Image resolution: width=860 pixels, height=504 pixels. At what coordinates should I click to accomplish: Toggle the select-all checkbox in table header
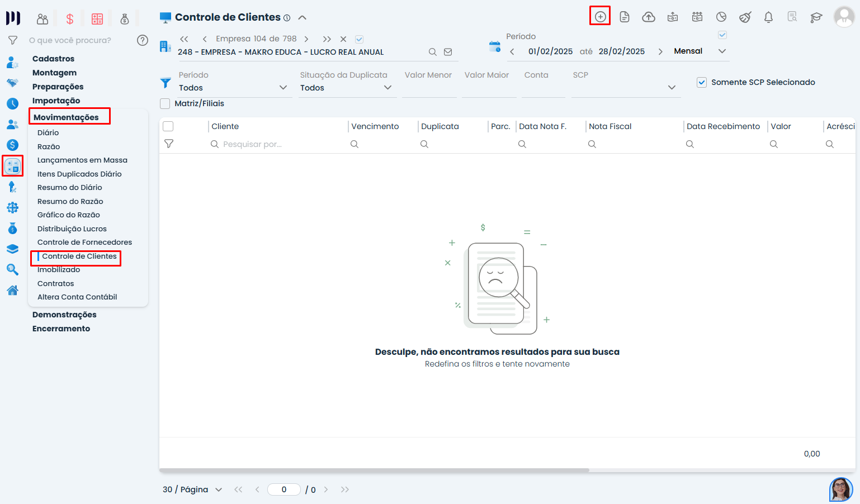168,126
